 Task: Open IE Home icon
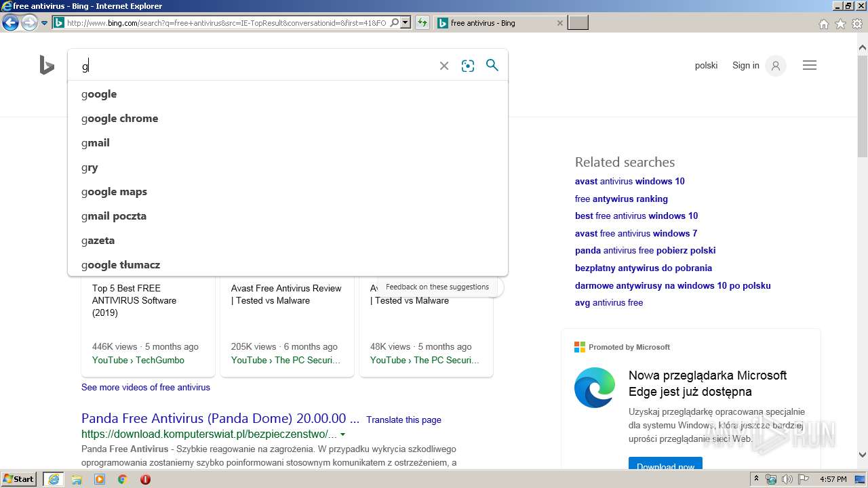tap(824, 24)
